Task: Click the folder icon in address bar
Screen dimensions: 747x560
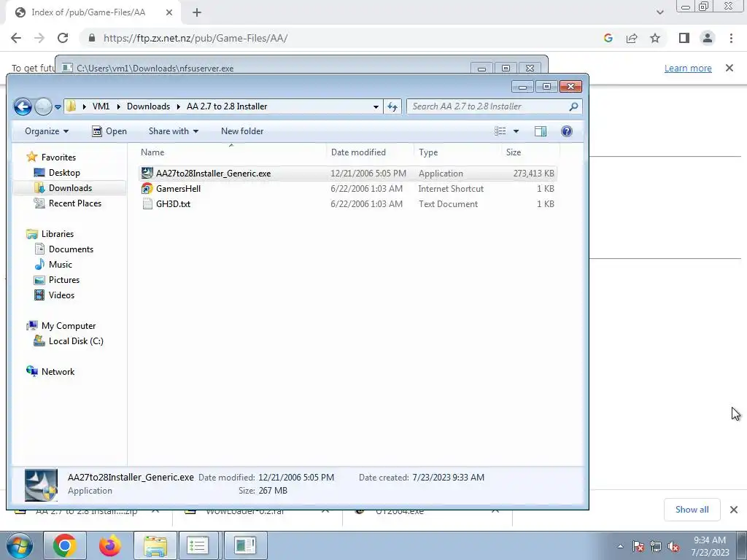Action: (71, 106)
